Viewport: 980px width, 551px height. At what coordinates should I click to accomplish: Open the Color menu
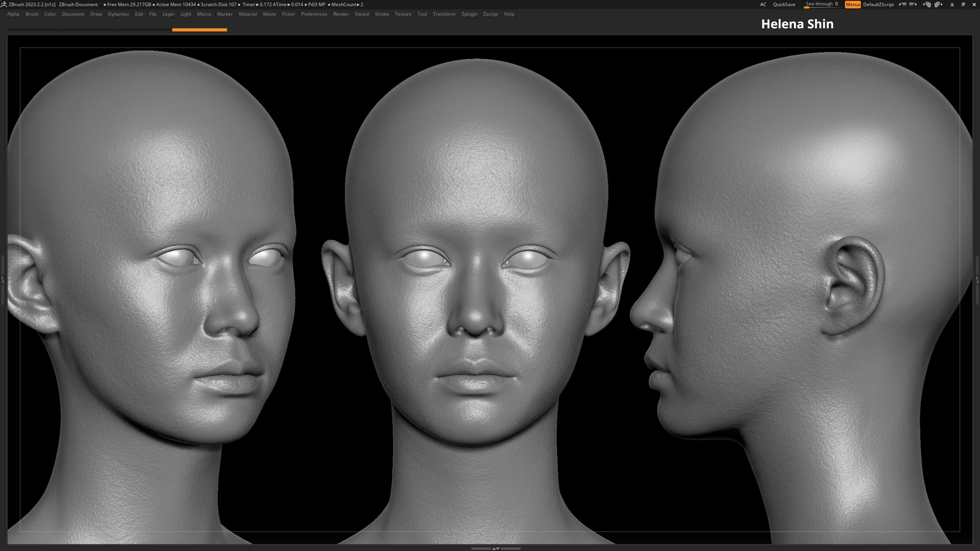point(50,14)
